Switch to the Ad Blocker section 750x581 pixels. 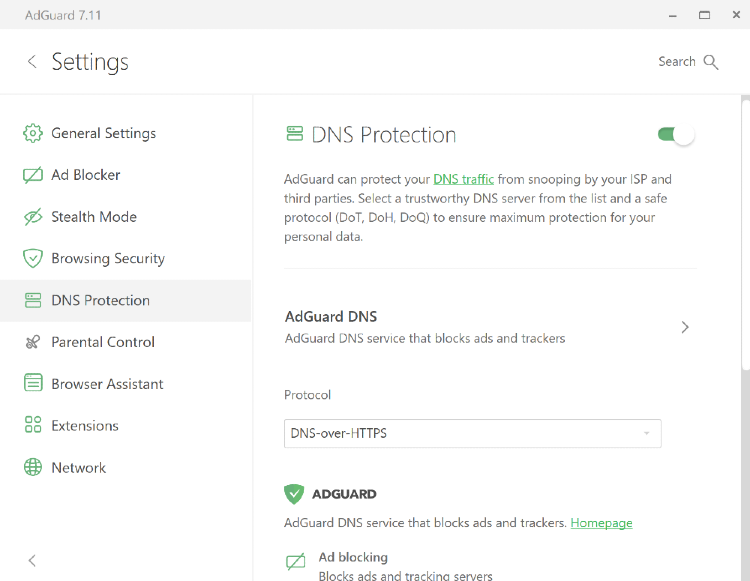click(125, 175)
